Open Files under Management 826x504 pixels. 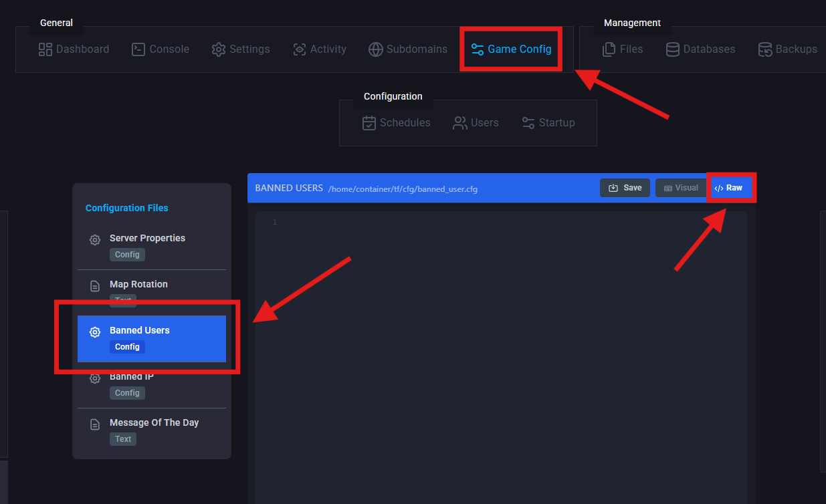(x=622, y=49)
